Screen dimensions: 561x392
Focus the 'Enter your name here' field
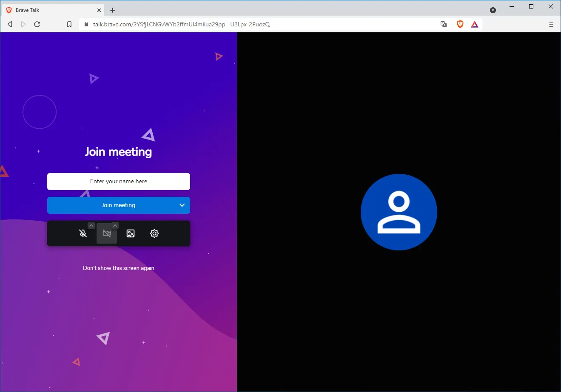[119, 182]
